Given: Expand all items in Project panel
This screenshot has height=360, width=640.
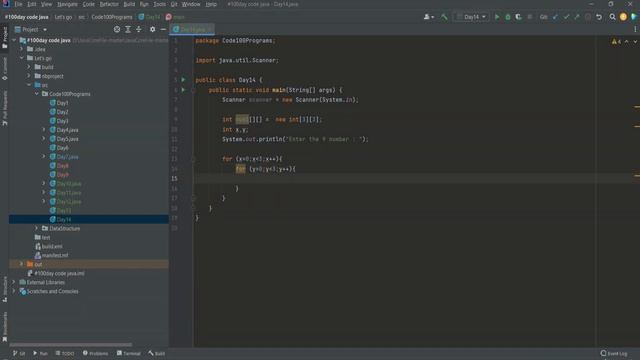Looking at the screenshot, I should coord(128,29).
